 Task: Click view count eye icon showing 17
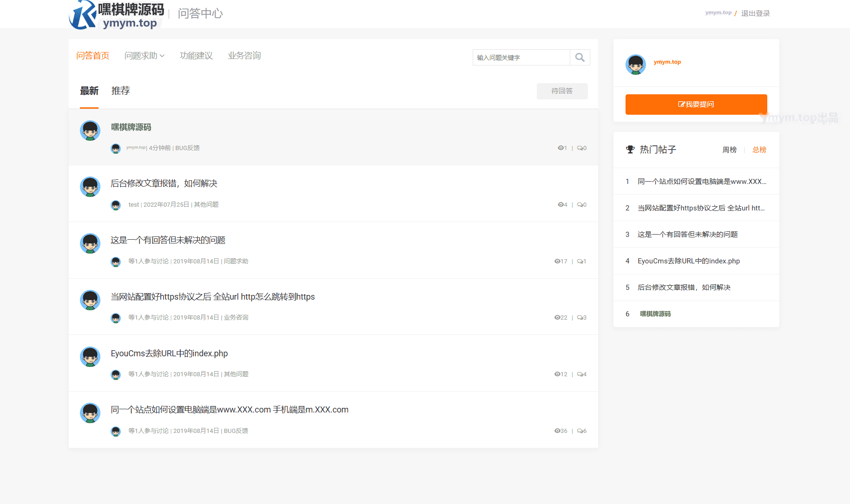(x=557, y=262)
